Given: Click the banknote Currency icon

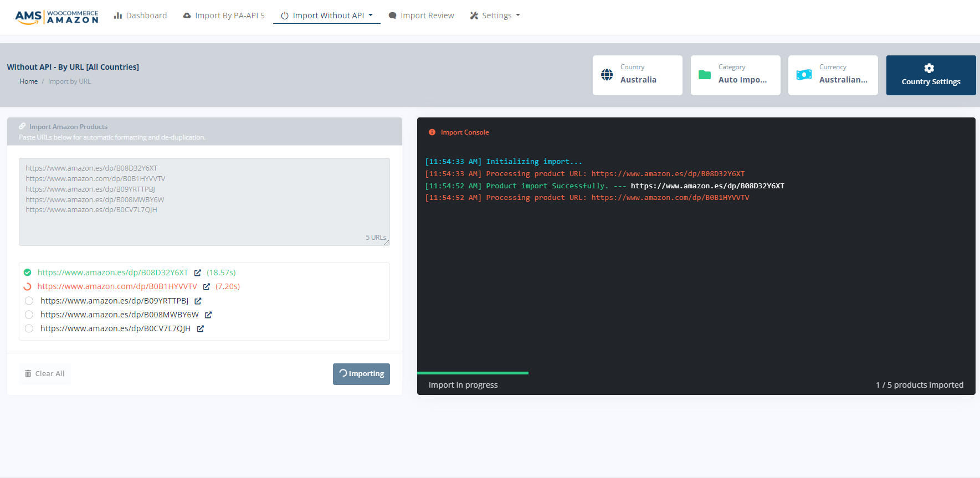Looking at the screenshot, I should 804,75.
